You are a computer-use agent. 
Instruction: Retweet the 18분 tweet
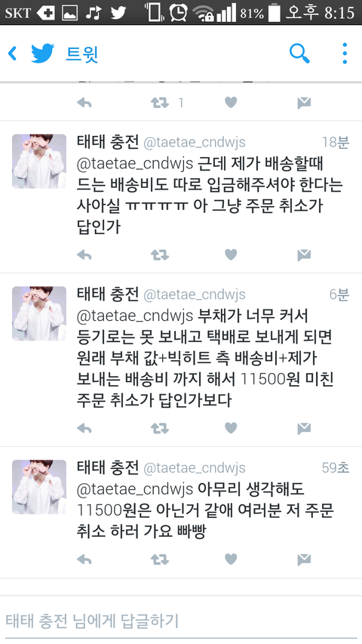click(x=160, y=255)
